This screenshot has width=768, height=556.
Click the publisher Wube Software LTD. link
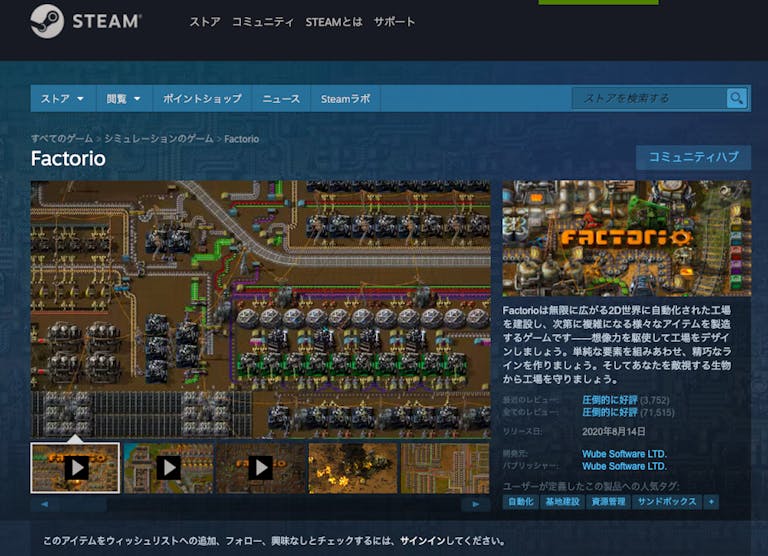tap(624, 466)
